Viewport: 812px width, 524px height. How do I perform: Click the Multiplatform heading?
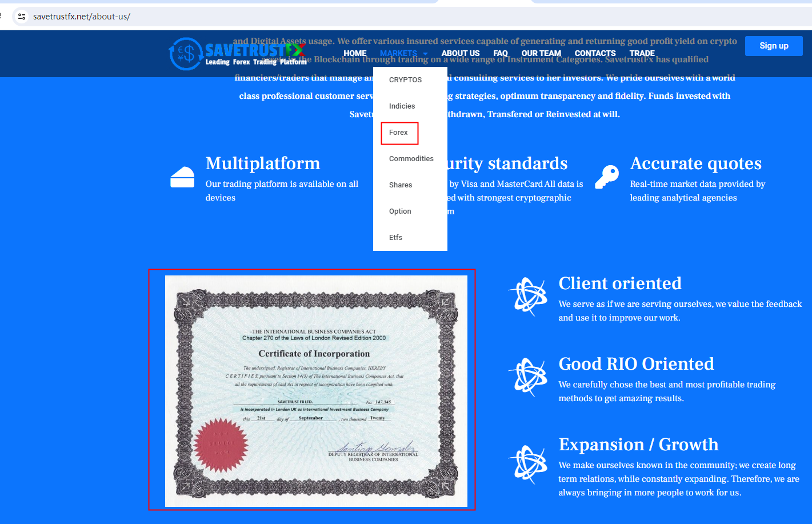tap(263, 163)
